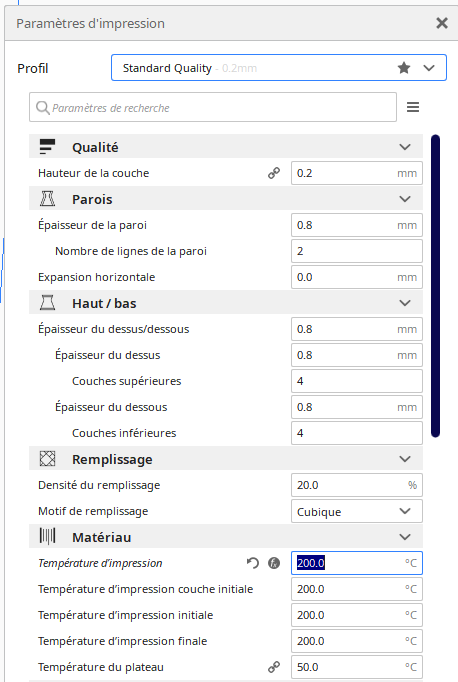Collapse the Qualité section
This screenshot has height=682, width=458.
click(x=405, y=147)
